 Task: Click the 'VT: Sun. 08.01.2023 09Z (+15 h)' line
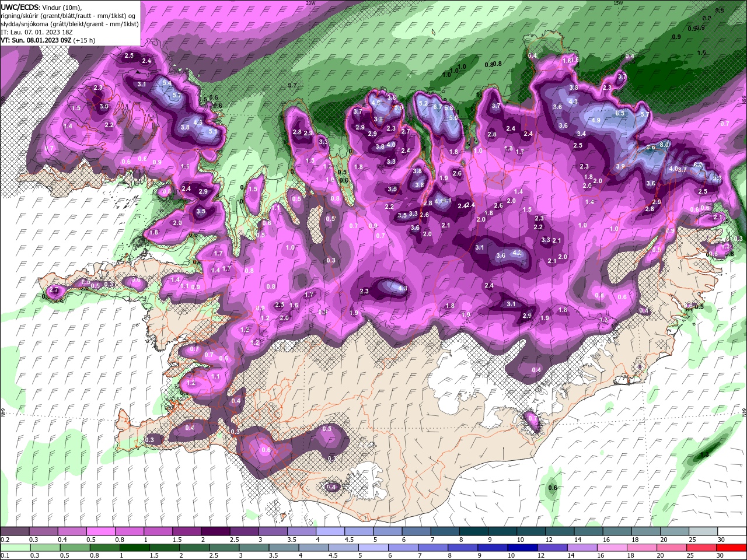pos(48,40)
